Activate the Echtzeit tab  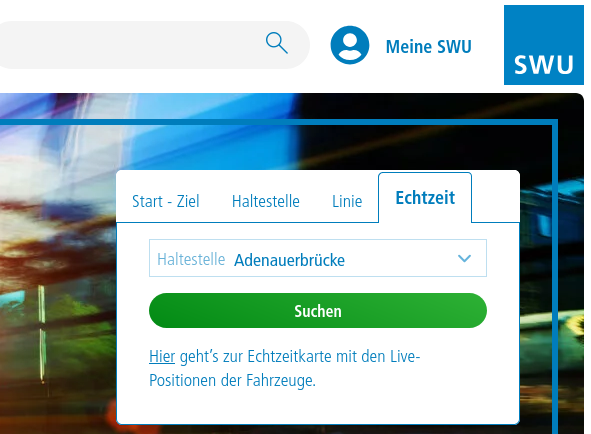[x=425, y=198]
